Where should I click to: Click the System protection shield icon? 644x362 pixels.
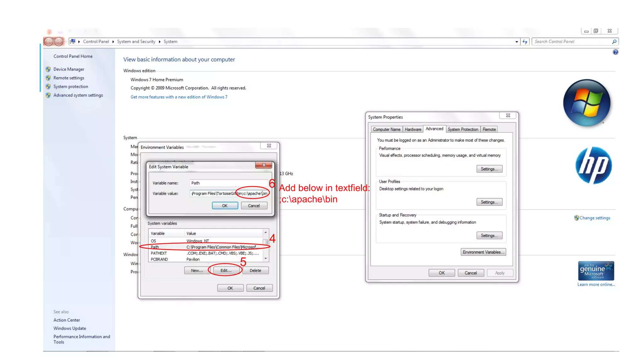(48, 86)
